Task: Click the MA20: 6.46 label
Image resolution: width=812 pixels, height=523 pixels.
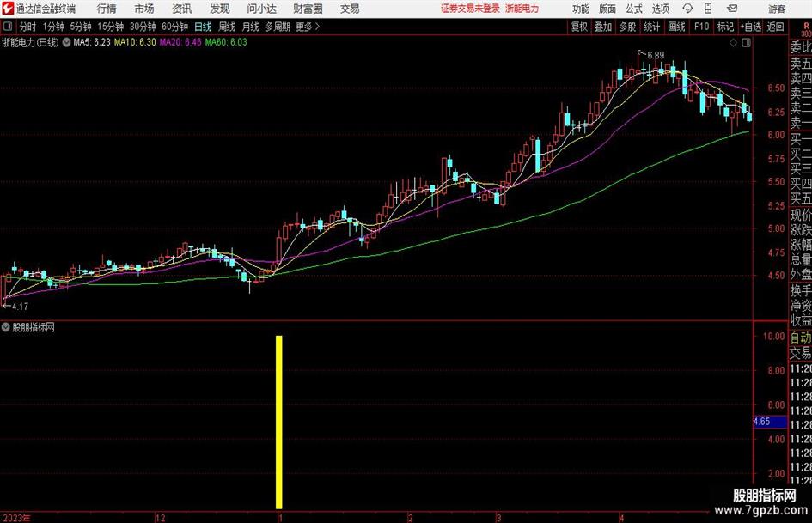Action: (180, 42)
